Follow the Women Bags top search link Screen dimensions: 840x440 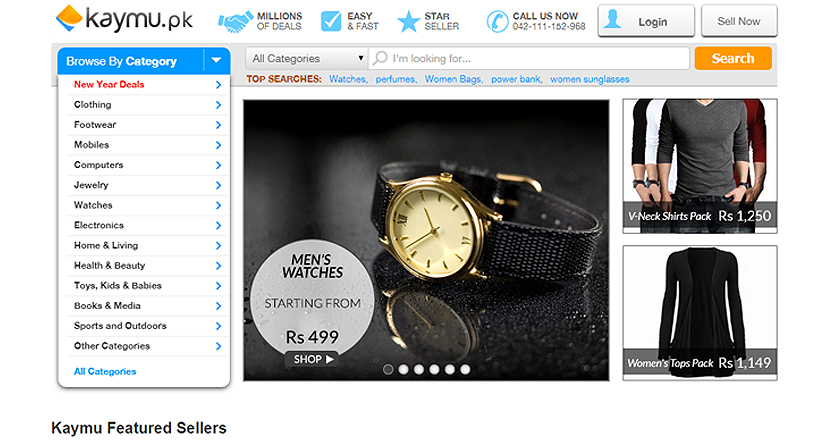click(454, 79)
